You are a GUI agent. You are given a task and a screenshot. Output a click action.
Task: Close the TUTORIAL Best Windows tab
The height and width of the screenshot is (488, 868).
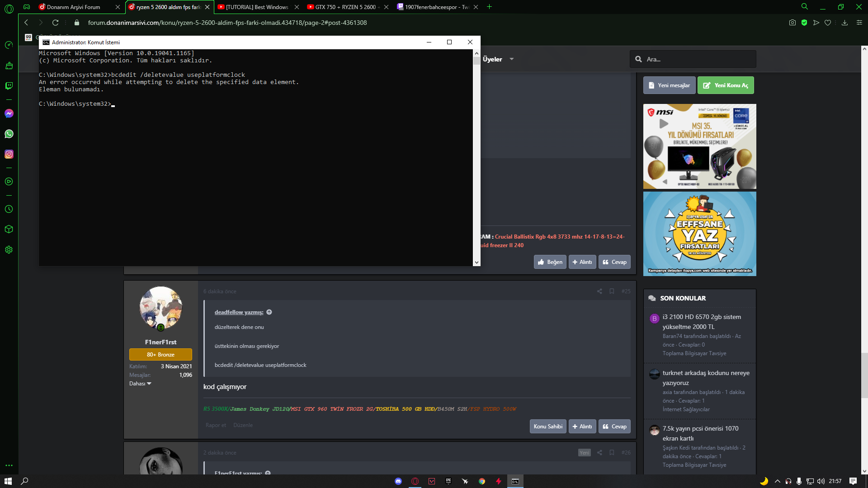tap(297, 7)
